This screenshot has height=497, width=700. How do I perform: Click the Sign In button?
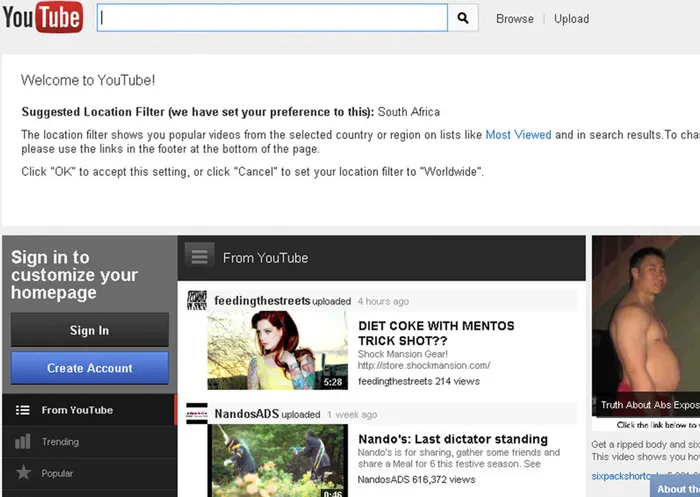(90, 330)
